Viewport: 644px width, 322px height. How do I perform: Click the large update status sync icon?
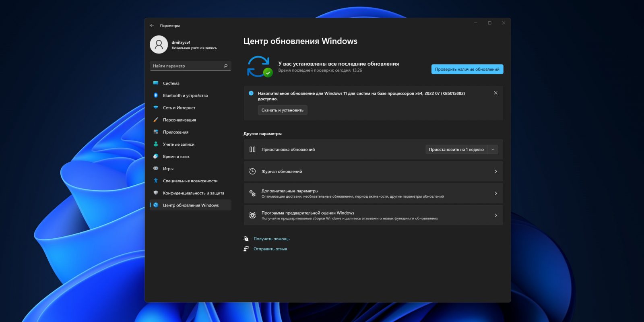259,67
